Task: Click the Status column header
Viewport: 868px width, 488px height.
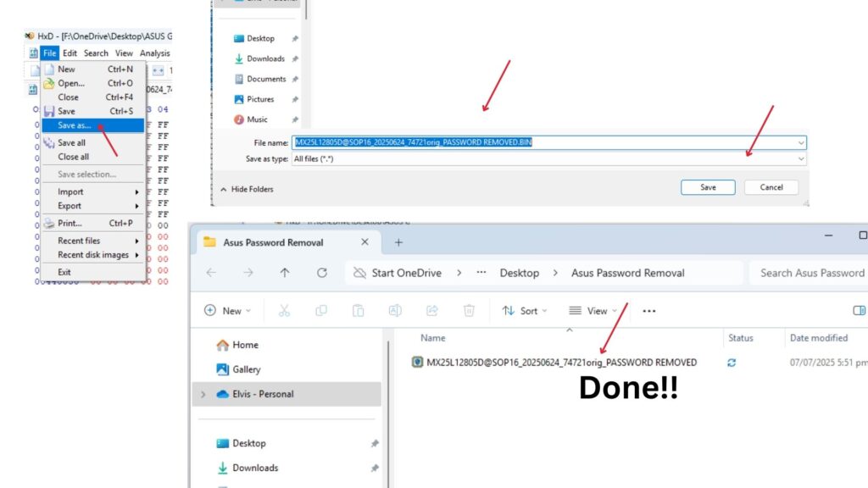Action: (741, 338)
